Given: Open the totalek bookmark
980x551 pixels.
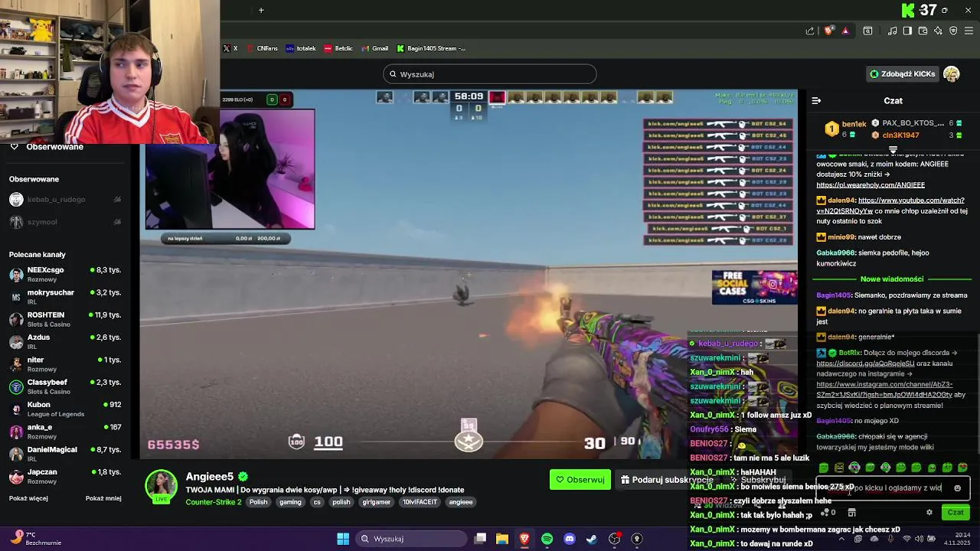Looking at the screenshot, I should click(x=301, y=48).
